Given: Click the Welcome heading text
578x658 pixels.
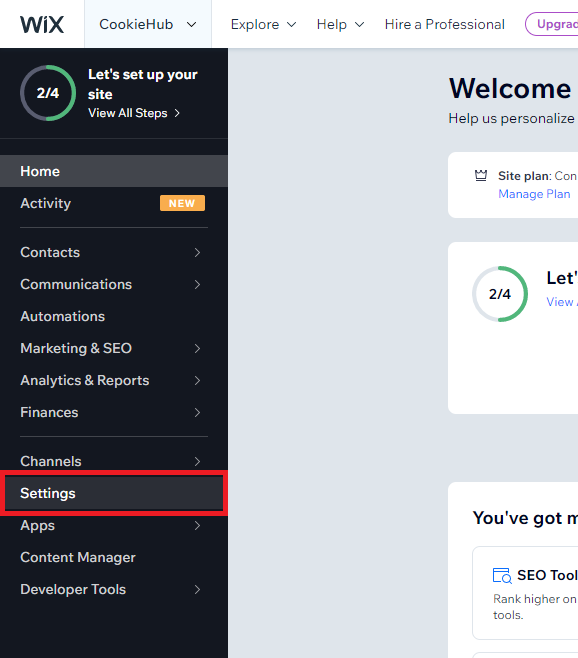Looking at the screenshot, I should tap(510, 89).
